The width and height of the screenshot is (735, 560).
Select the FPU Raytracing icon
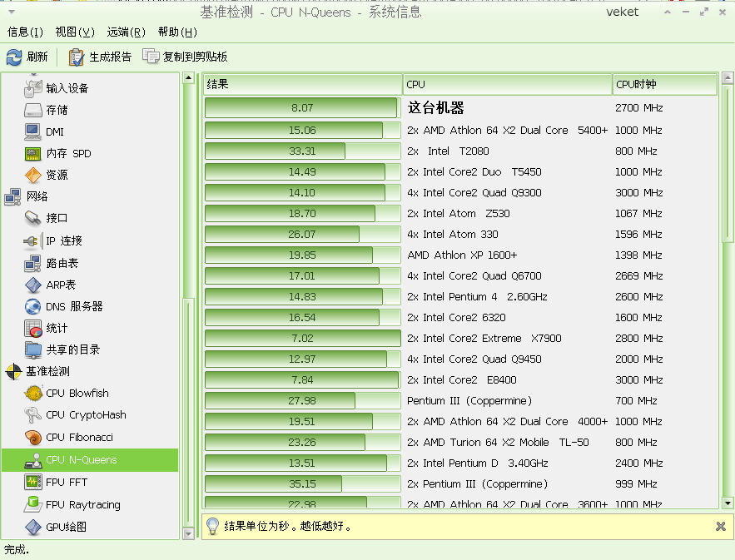click(x=32, y=504)
